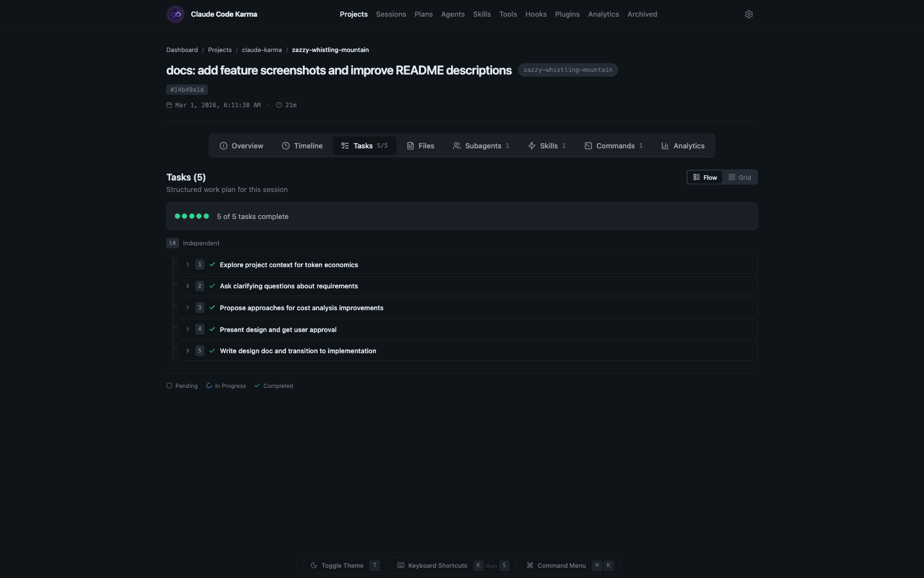This screenshot has width=924, height=578.
Task: Open the Tools nav item
Action: pos(508,14)
